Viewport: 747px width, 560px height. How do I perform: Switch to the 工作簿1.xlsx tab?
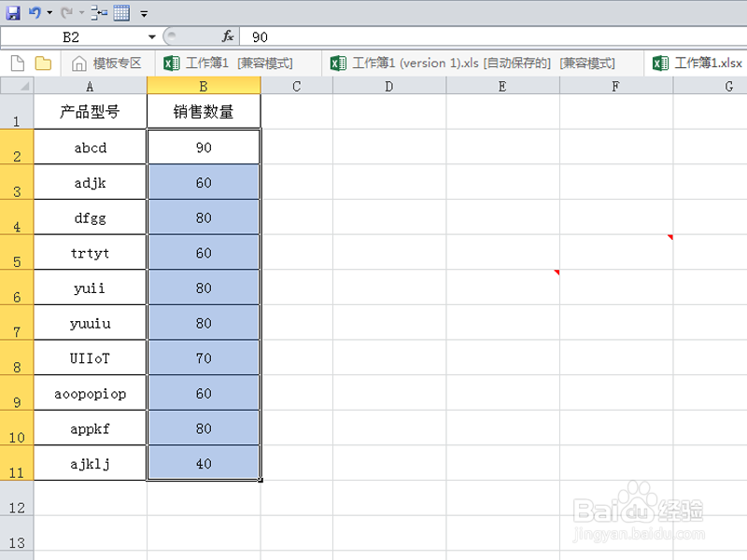(x=698, y=63)
